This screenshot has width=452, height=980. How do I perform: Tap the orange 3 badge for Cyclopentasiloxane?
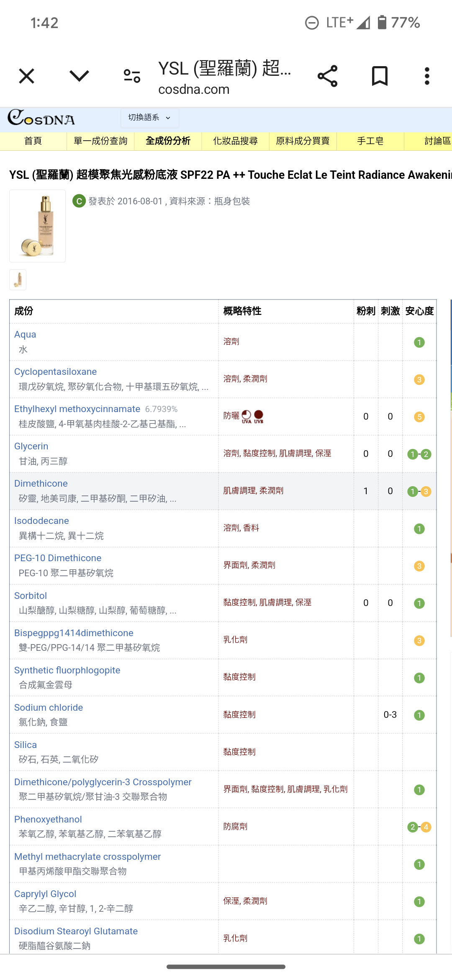(x=419, y=380)
